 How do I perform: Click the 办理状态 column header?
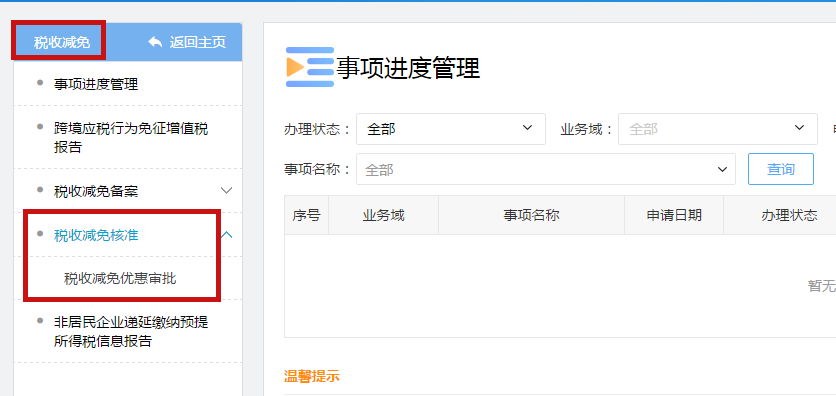789,215
